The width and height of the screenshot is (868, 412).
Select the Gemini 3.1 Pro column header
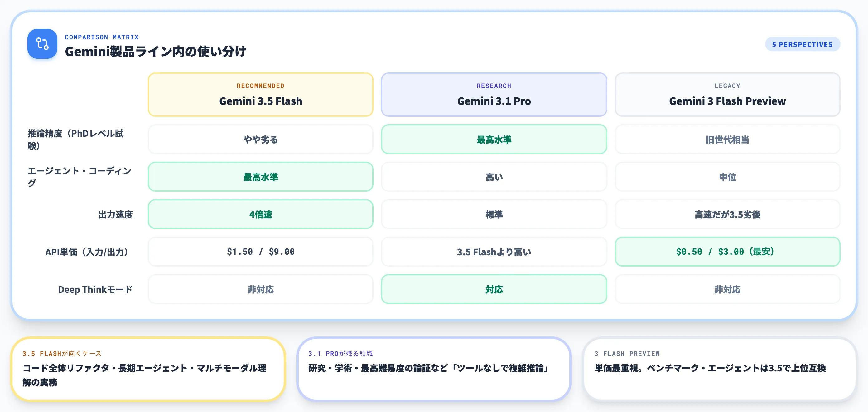click(494, 95)
